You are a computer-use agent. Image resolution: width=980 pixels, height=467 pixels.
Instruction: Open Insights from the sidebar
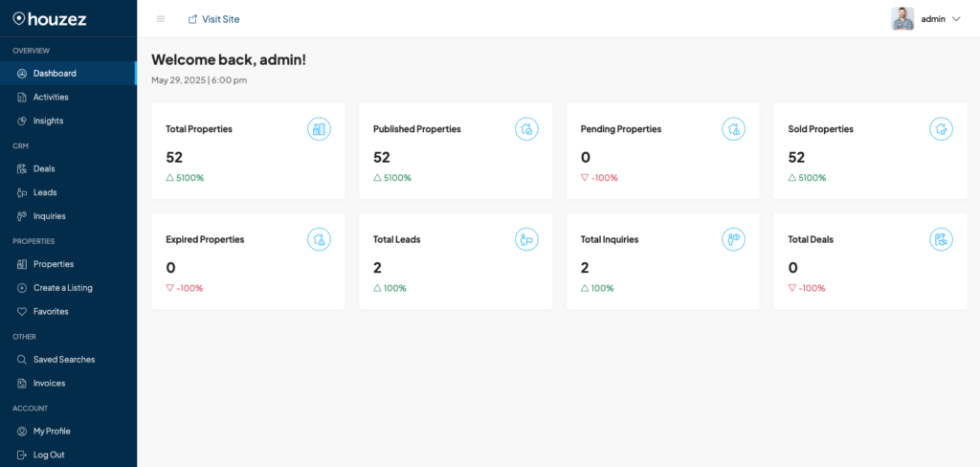click(48, 121)
